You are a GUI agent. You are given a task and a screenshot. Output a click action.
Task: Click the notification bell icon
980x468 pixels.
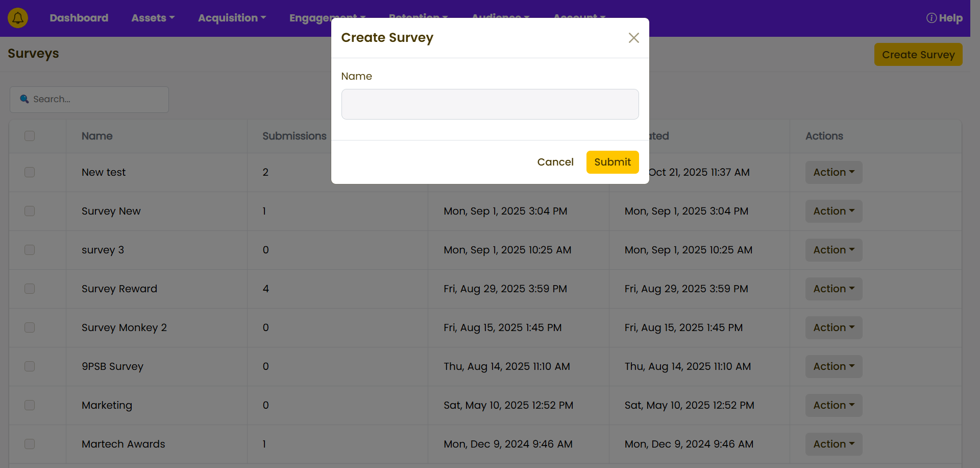click(18, 18)
